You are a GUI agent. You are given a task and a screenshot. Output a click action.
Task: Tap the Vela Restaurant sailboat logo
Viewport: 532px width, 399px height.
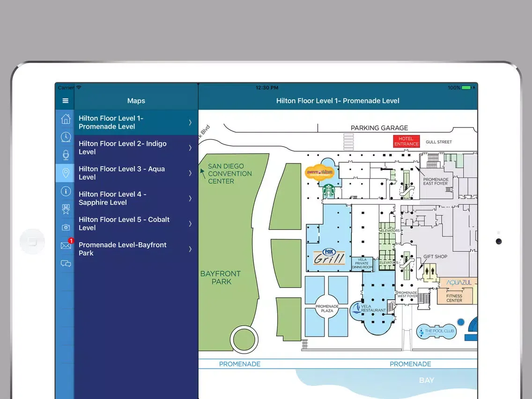[x=356, y=308]
